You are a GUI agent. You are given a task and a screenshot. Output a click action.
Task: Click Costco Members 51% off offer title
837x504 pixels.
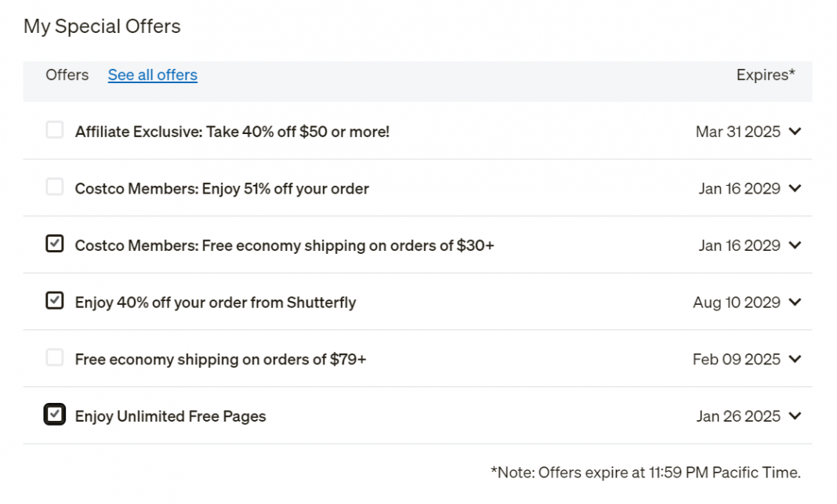[x=222, y=189]
